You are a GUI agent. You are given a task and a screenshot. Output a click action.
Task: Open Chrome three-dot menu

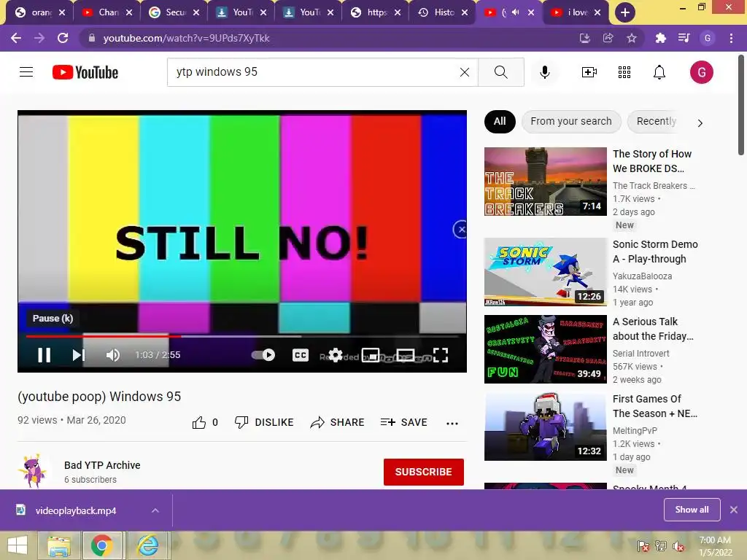click(731, 38)
